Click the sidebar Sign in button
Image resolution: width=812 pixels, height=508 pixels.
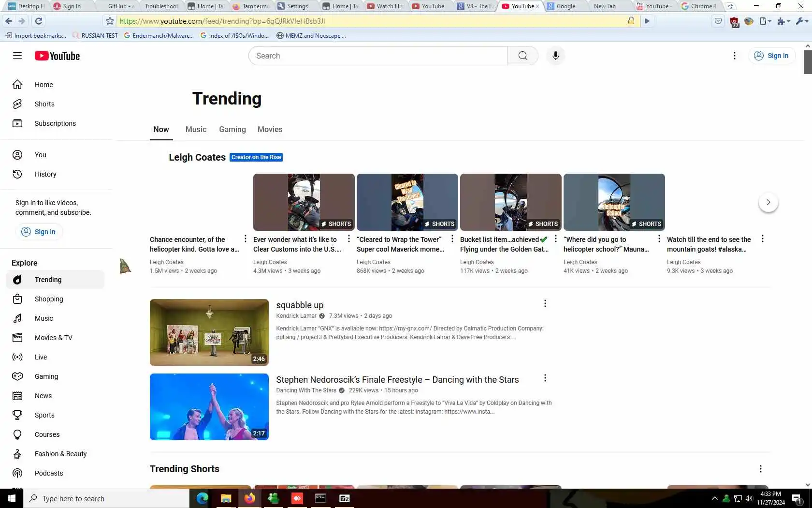[39, 232]
